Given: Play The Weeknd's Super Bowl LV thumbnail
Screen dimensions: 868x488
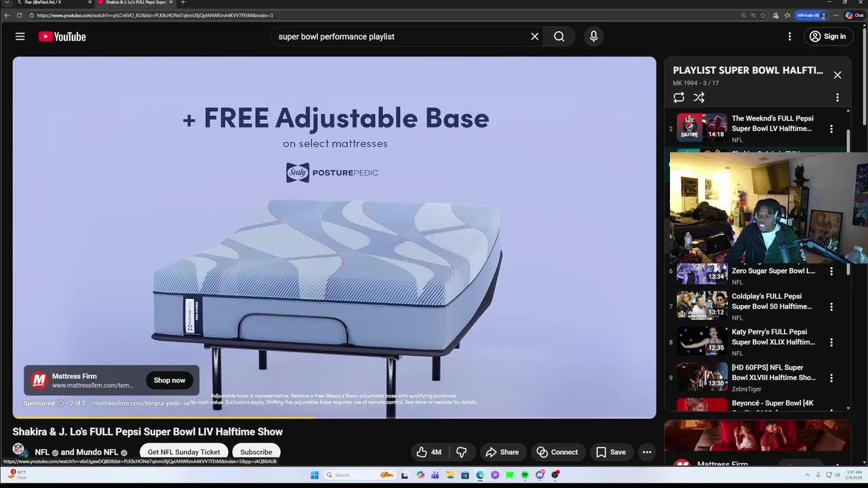Looking at the screenshot, I should (702, 127).
